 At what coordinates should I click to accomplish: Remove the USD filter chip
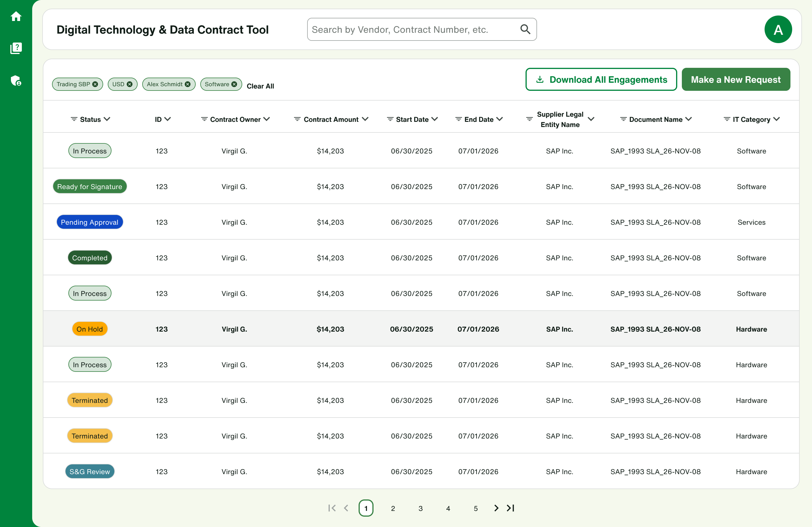coord(130,84)
